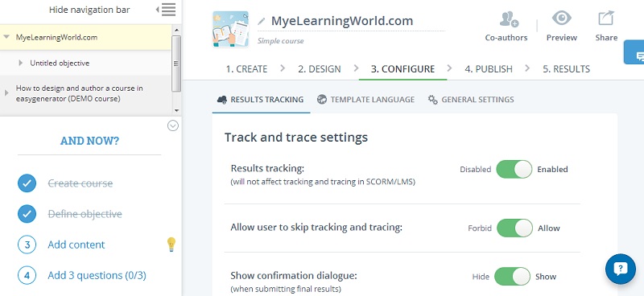Select Untitled objective in the tree

click(x=60, y=64)
